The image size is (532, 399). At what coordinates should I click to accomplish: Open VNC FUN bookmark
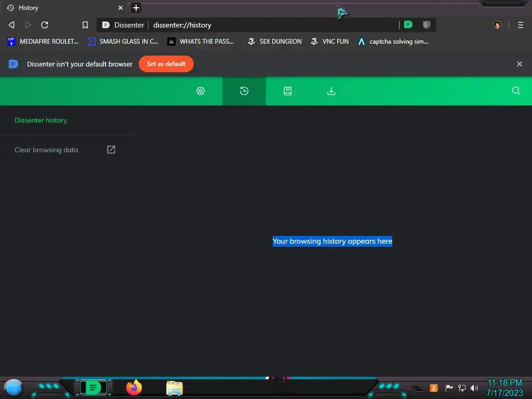click(x=330, y=42)
